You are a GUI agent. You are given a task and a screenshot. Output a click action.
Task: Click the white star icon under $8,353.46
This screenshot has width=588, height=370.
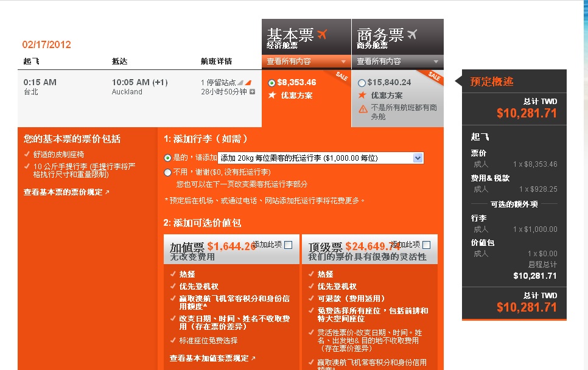pos(272,95)
